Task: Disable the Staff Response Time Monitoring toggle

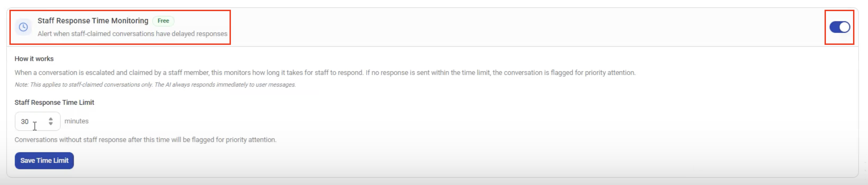Action: click(x=839, y=27)
